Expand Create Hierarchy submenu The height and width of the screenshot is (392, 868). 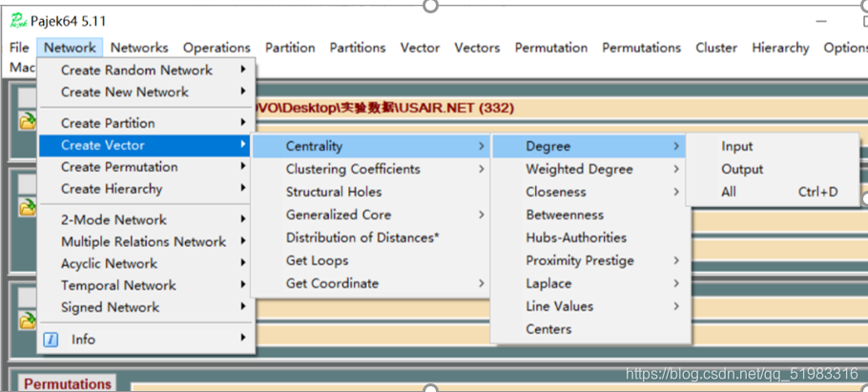[x=147, y=189]
